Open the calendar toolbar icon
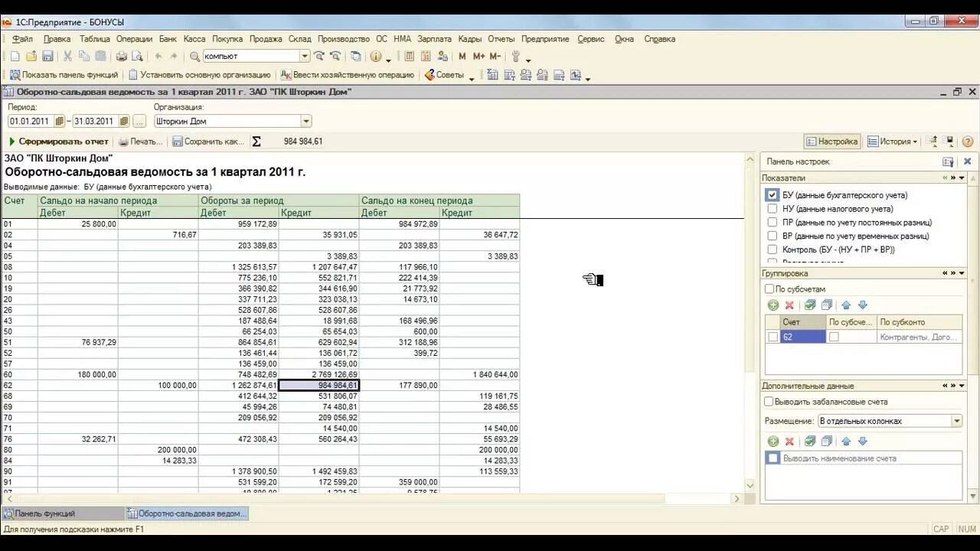This screenshot has height=551, width=980. pyautogui.click(x=426, y=56)
